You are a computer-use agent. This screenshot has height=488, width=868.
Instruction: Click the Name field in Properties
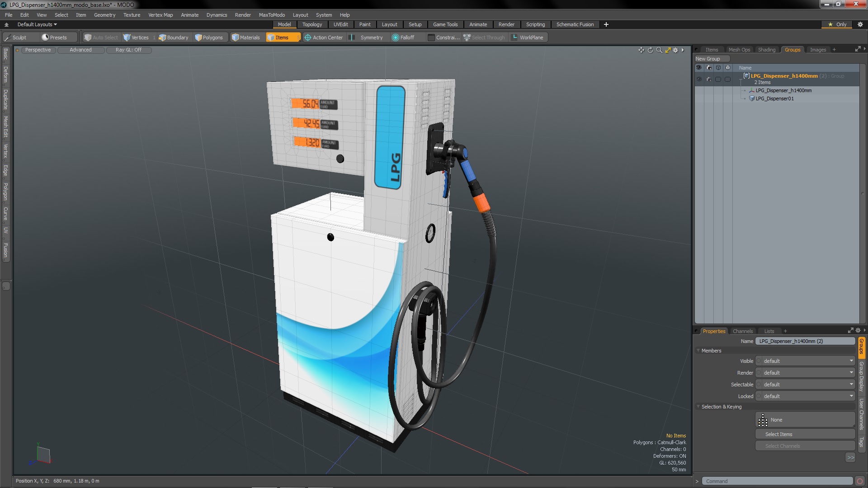(x=805, y=341)
